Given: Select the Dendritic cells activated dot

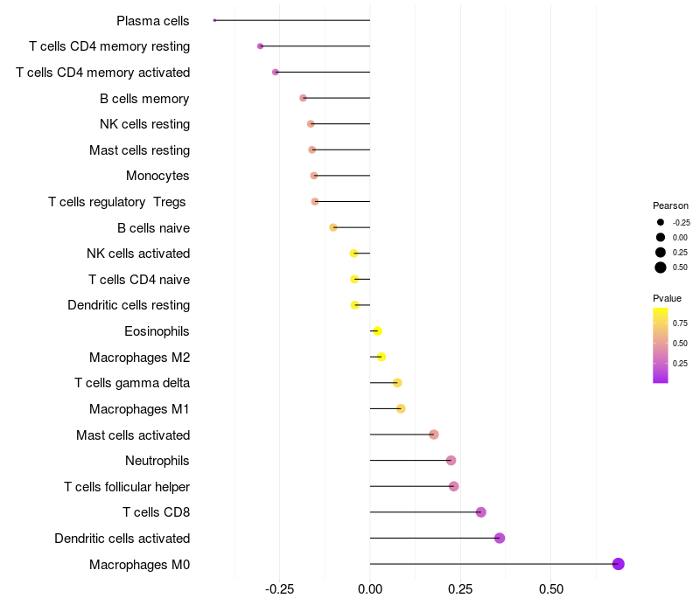Looking at the screenshot, I should pos(500,538).
